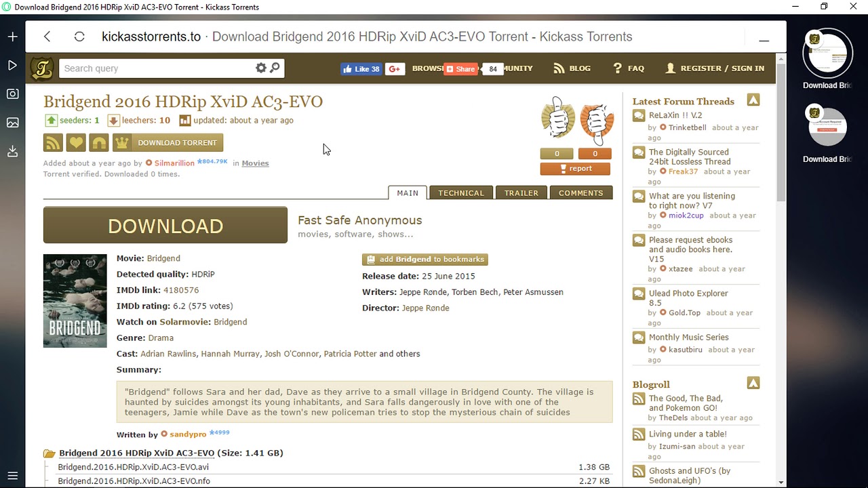Click the Solarmovie link

pyautogui.click(x=185, y=322)
